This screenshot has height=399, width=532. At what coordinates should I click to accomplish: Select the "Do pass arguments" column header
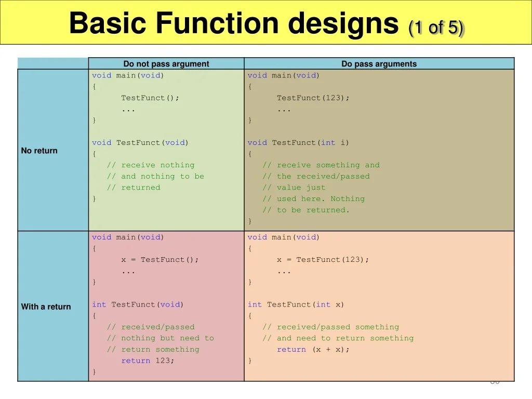379,64
